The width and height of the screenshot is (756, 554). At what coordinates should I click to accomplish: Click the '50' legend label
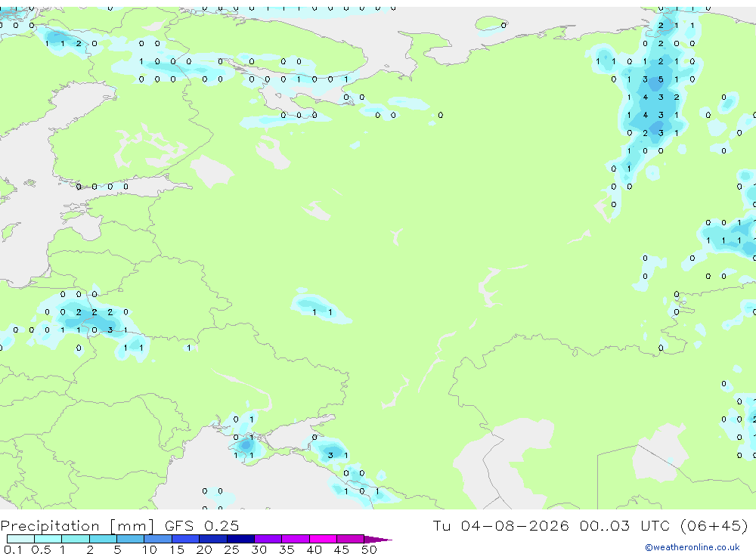point(369,549)
